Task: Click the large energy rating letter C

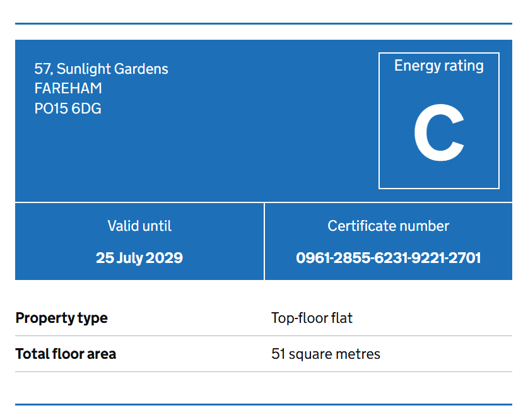Action: click(x=439, y=132)
